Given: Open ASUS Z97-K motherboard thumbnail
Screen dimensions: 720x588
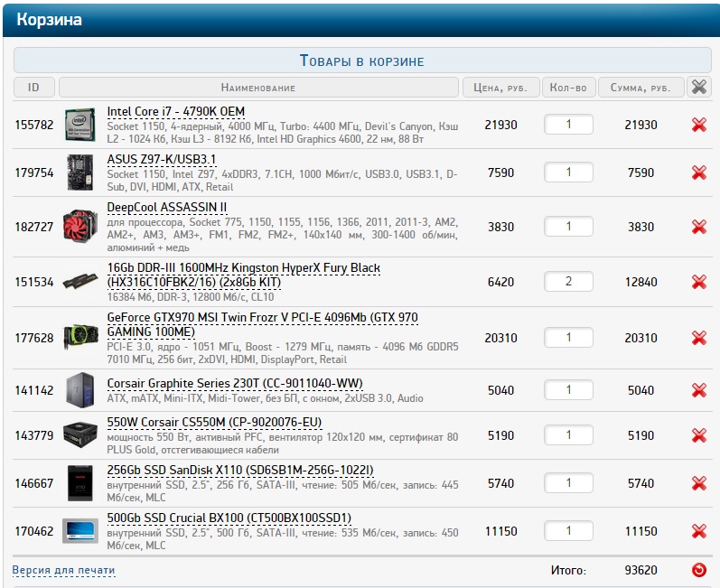Looking at the screenshot, I should coord(80,173).
